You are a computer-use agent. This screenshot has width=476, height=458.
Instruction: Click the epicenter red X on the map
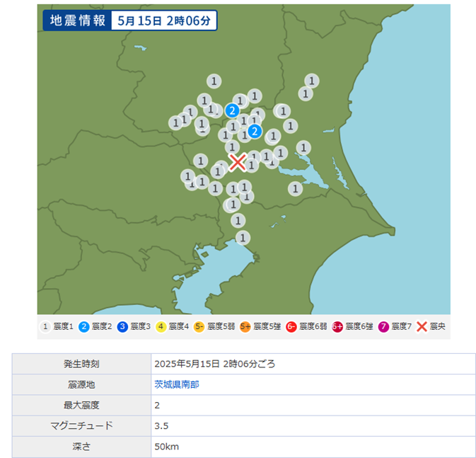coord(238,162)
